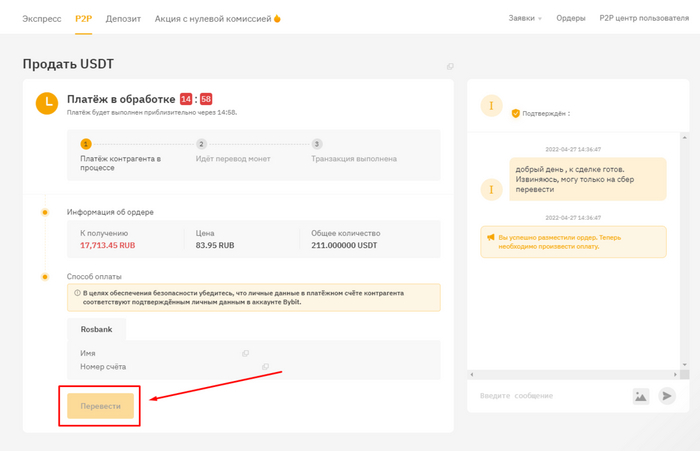Copy the account number with copy icon
Viewport: 700px width, 451px height.
click(266, 367)
